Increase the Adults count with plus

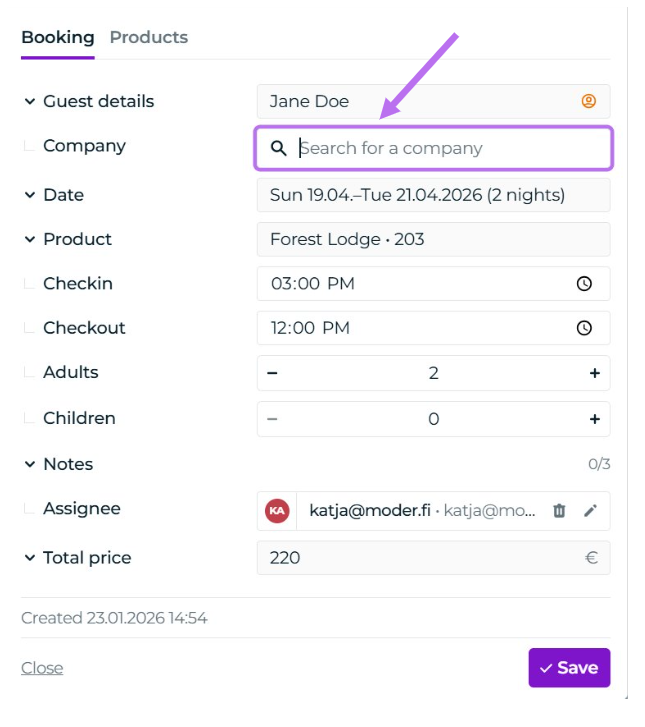tap(594, 373)
